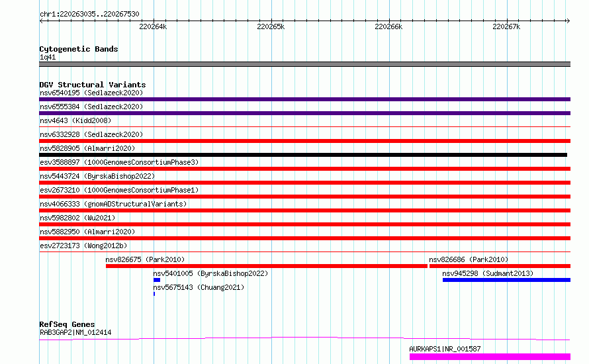Open variant nsv5401005 (ByrskaBishop2022) label
Image resolution: width=589 pixels, height=364 pixels.
point(210,273)
